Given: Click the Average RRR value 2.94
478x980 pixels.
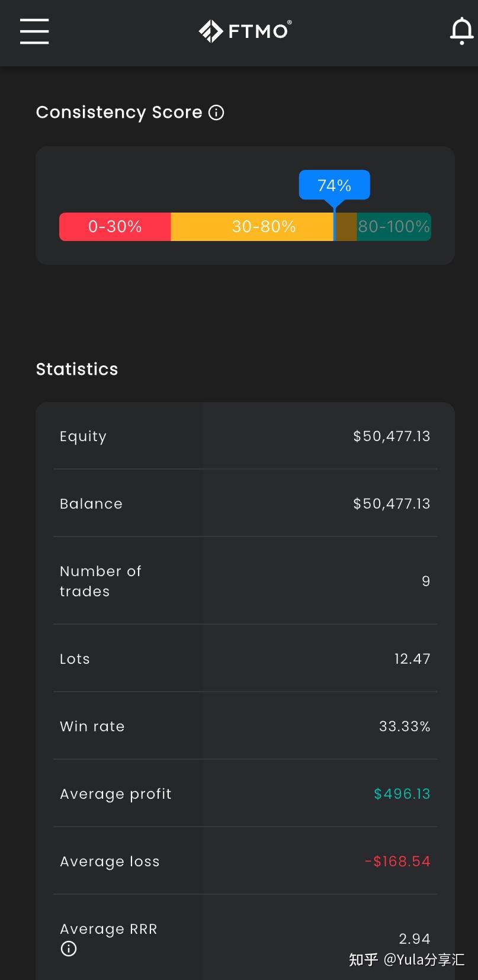Looking at the screenshot, I should pyautogui.click(x=414, y=939).
